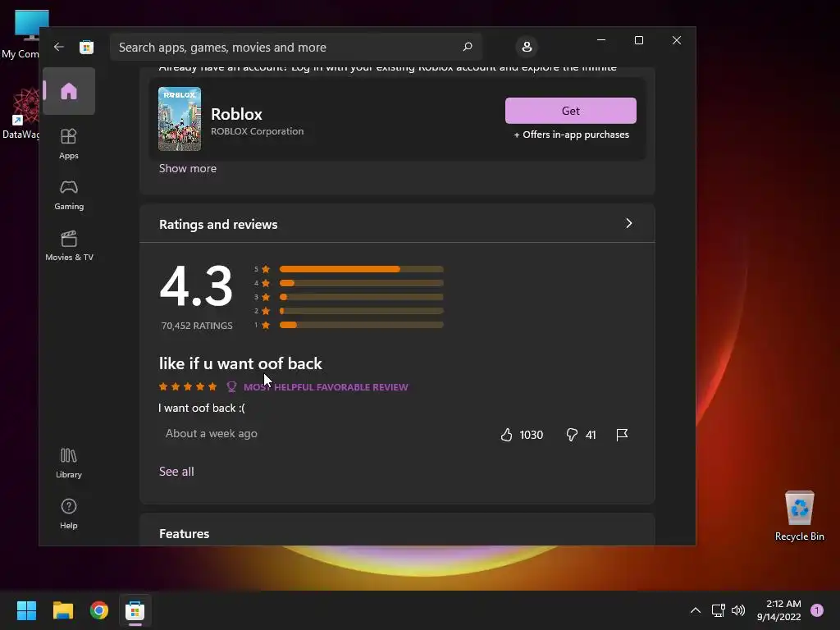Click the 'I want oof back :(' text
Screen dimensions: 840x630
point(202,409)
